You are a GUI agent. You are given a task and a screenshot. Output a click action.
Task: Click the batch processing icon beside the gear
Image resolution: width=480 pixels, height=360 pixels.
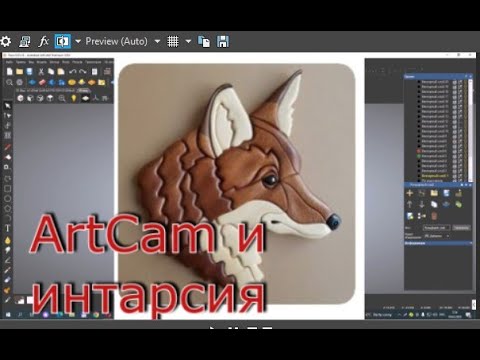[24, 41]
